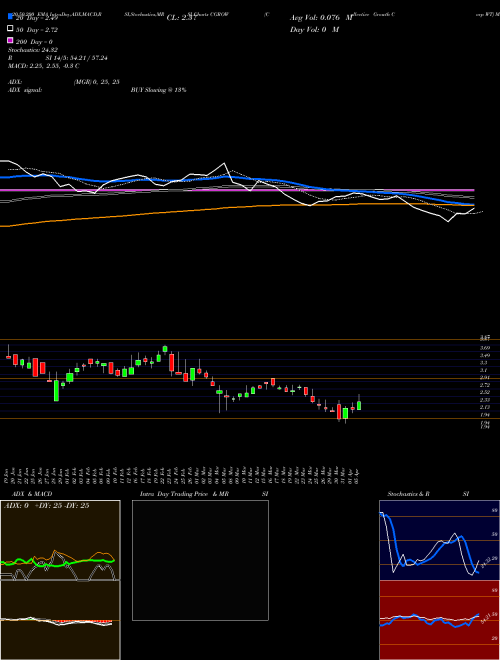Screen dimensions: 500x660
Task: Click the blue 20 Day legend swatch
Action: click(x=10, y=16)
